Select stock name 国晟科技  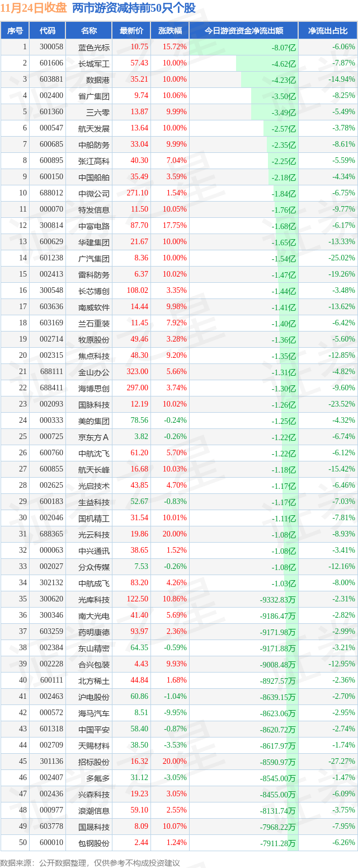94,827
